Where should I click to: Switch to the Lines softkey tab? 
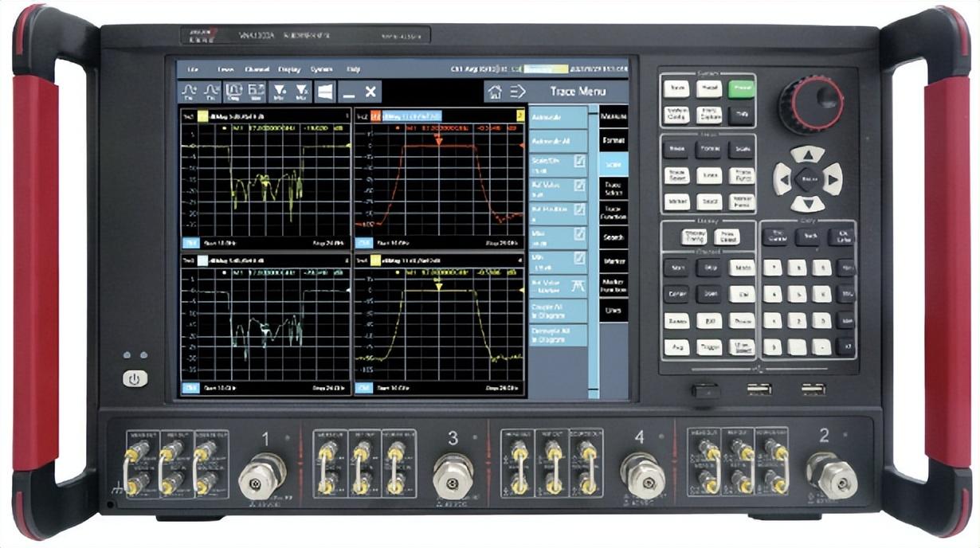pos(613,310)
